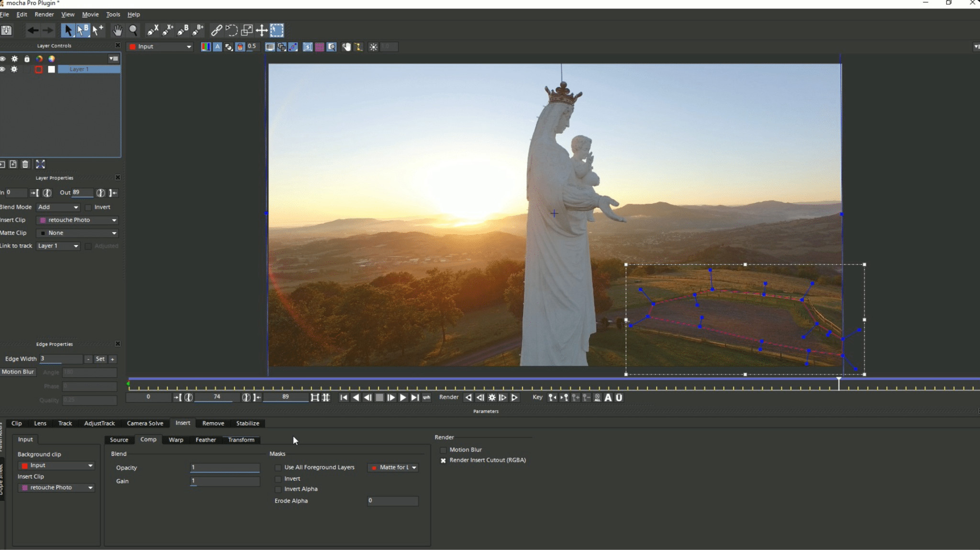This screenshot has width=980, height=550.
Task: Click the render settings gear icon
Action: [492, 397]
